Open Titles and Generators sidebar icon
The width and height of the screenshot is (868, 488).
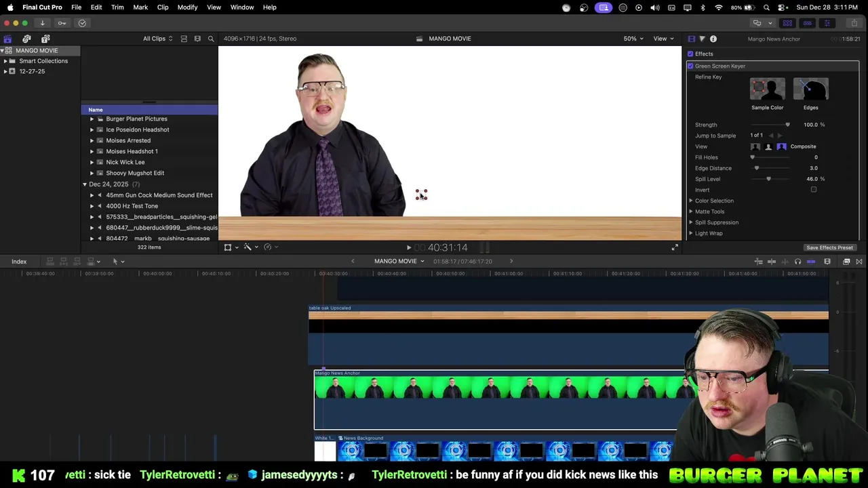45,39
